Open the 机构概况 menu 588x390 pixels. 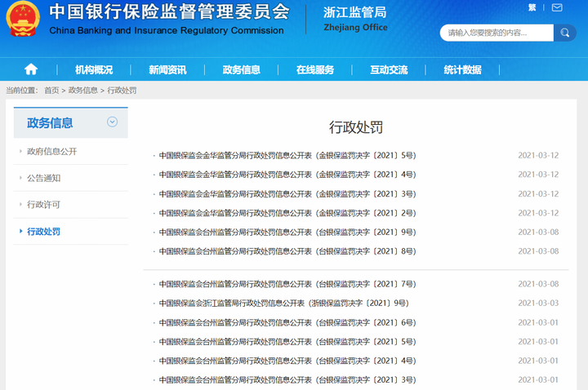pyautogui.click(x=94, y=70)
